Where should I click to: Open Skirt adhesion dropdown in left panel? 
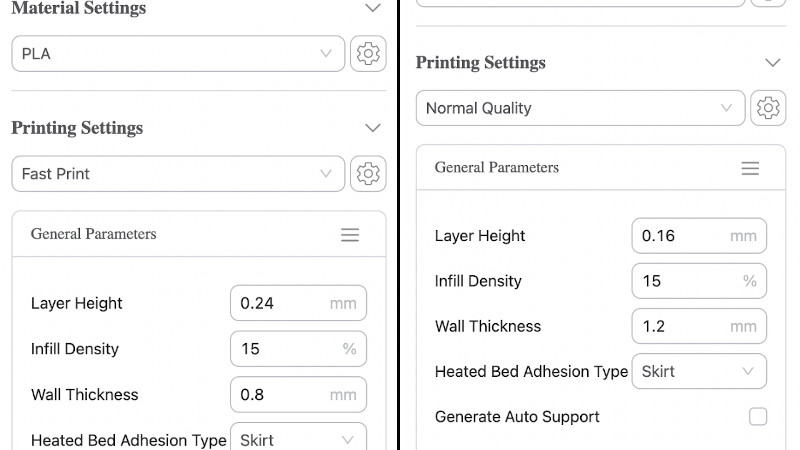[298, 439]
